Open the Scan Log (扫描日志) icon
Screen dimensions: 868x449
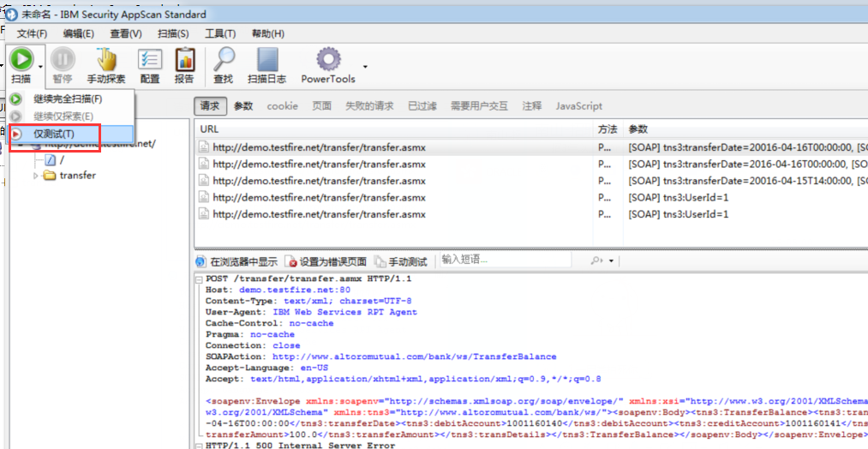(x=266, y=59)
